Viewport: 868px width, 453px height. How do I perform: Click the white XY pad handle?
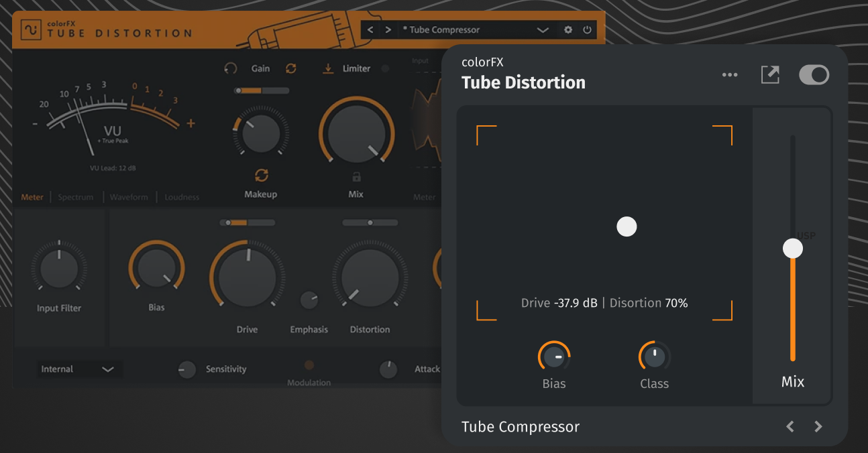pyautogui.click(x=627, y=226)
